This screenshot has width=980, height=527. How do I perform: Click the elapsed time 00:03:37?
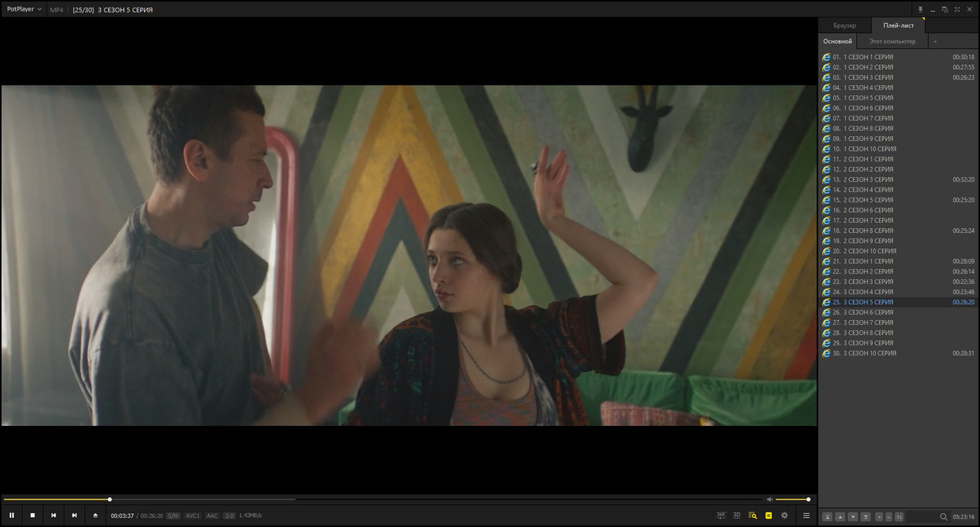point(122,516)
